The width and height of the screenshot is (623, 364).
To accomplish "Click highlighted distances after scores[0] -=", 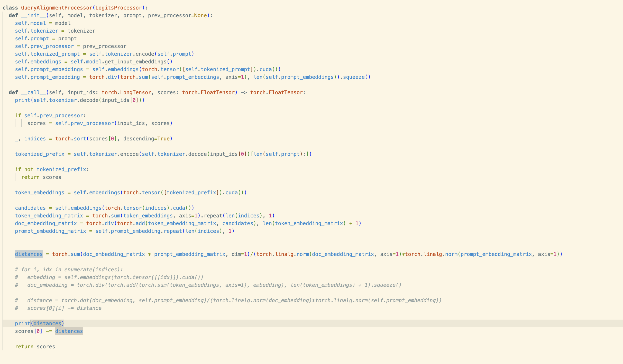I will [69, 331].
